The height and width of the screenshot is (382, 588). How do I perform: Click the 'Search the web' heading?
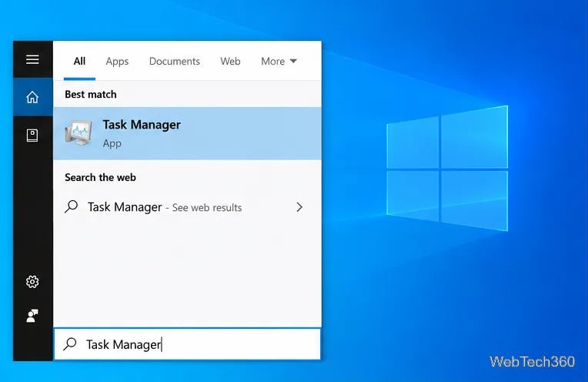[x=100, y=177]
